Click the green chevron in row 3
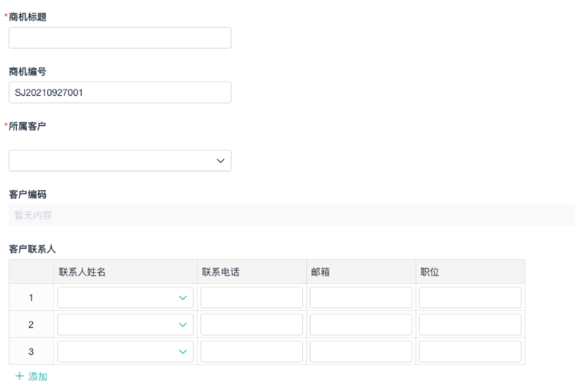The width and height of the screenshot is (575, 392). 182,352
